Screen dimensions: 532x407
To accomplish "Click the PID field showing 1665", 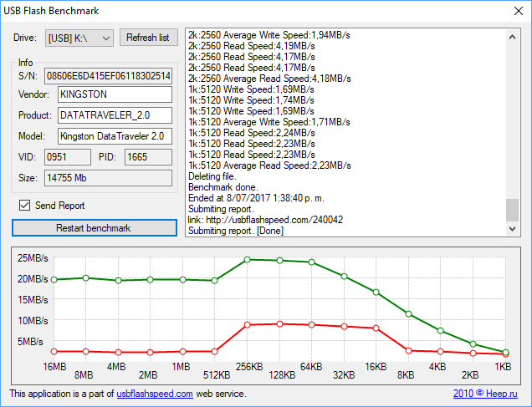I will (x=148, y=157).
